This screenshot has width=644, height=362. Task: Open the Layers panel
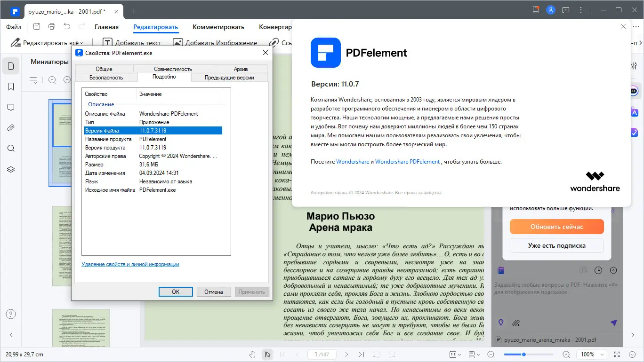point(11,169)
